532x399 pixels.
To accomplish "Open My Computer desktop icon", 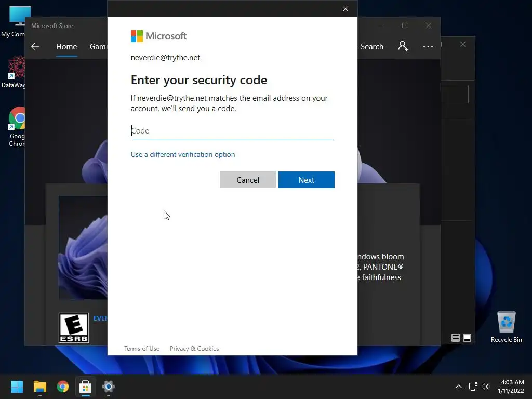I will [x=15, y=22].
